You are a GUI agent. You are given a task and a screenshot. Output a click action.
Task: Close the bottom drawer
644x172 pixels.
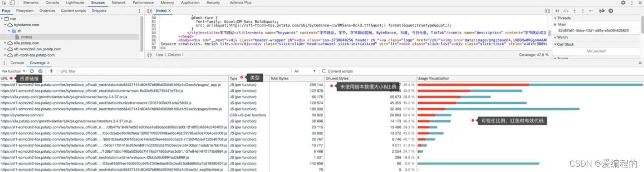(640, 63)
